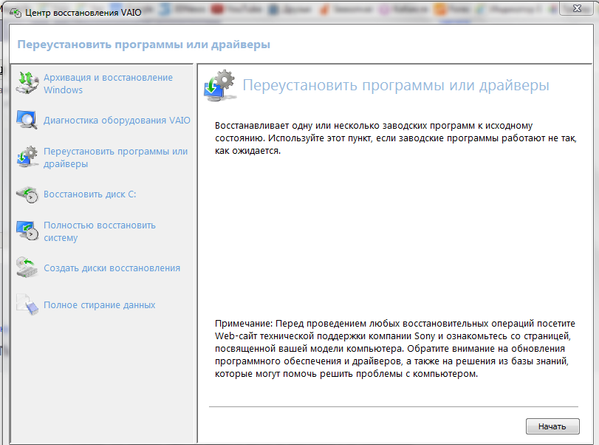
Task: Click the VAIO recovery center title bar icon
Action: pos(15,13)
